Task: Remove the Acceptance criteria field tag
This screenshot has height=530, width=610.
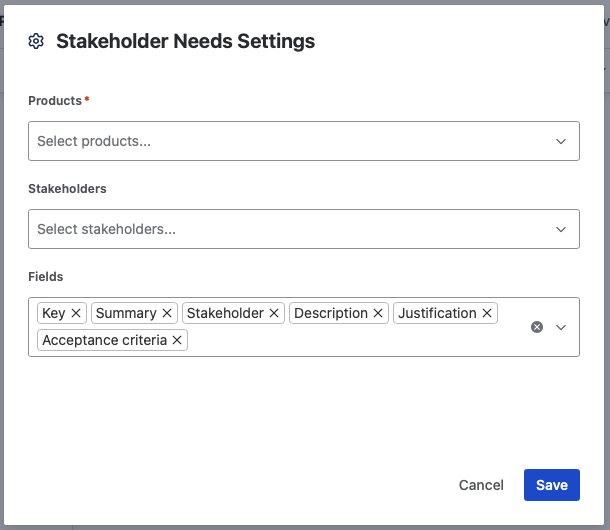Action: coord(177,340)
